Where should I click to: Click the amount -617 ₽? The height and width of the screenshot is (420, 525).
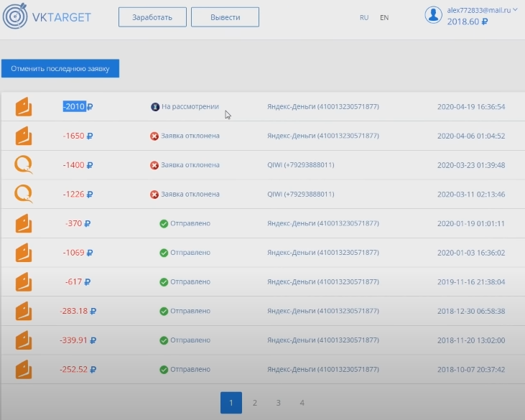pos(78,281)
